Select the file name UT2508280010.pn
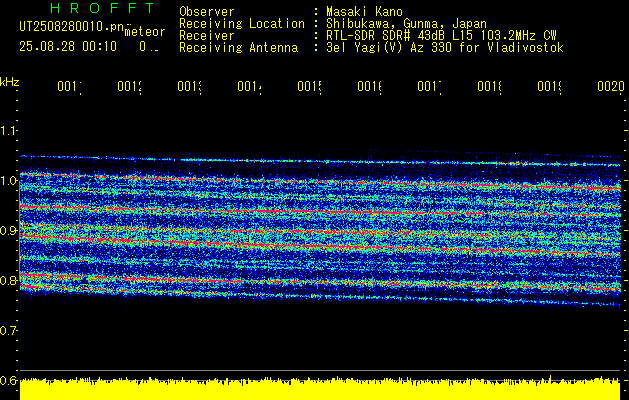This screenshot has height=400, width=629. tap(72, 27)
